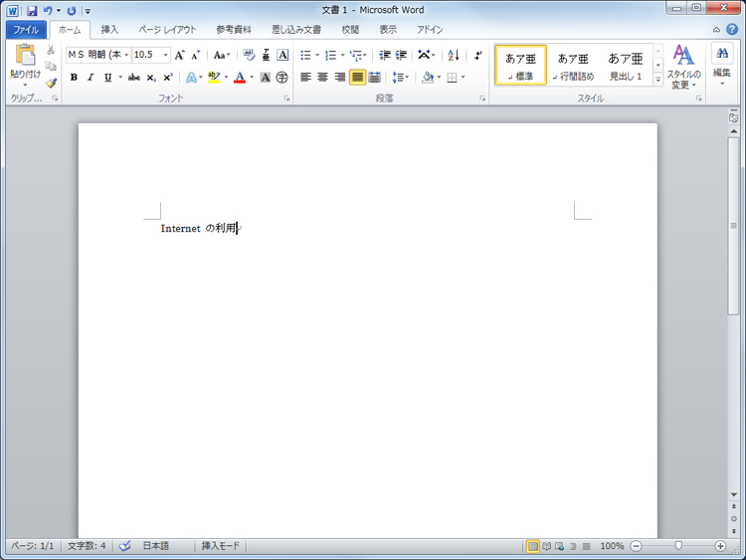Click the Character Shading icon

(266, 77)
